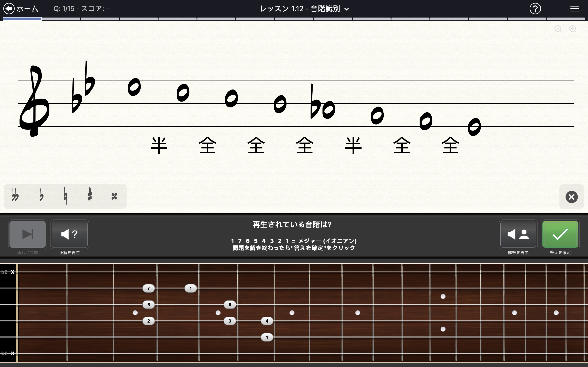Click fretboard marker labeled 7
The width and height of the screenshot is (588, 367).
point(148,288)
